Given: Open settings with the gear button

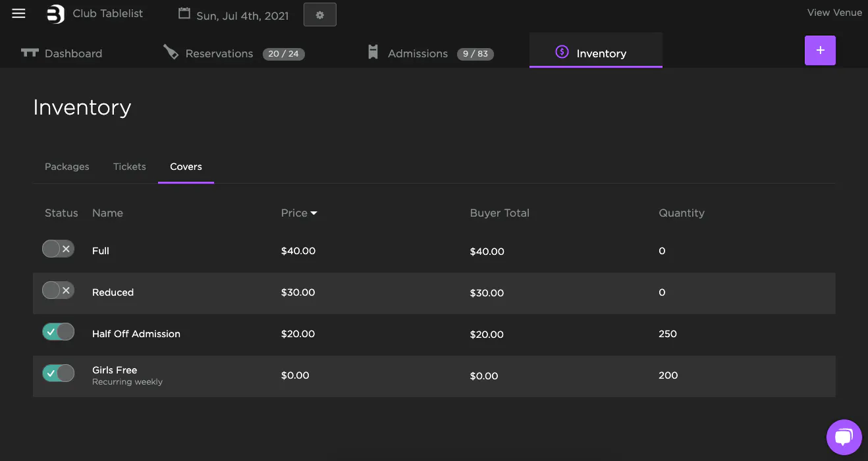Looking at the screenshot, I should [320, 14].
